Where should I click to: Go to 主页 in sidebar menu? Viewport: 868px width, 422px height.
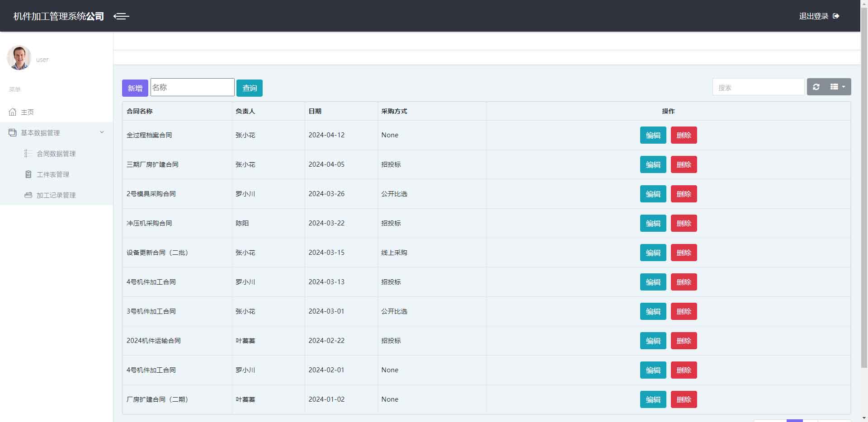pyautogui.click(x=27, y=112)
